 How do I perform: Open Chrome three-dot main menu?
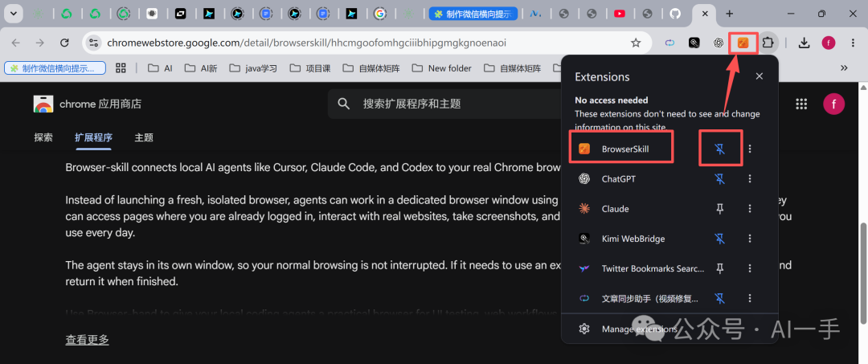click(x=853, y=43)
